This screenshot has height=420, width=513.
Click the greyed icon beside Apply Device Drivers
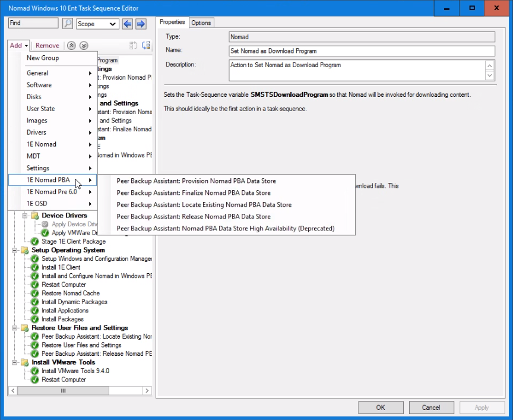(45, 224)
